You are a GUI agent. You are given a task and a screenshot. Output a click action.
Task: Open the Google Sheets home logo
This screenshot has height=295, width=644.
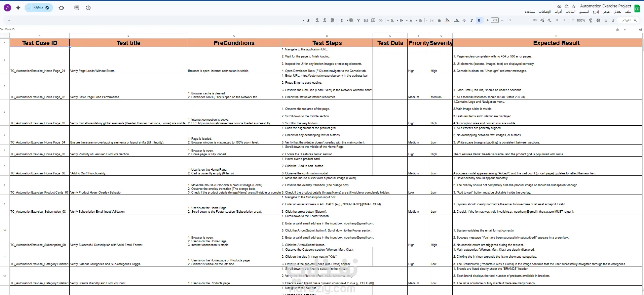637,8
